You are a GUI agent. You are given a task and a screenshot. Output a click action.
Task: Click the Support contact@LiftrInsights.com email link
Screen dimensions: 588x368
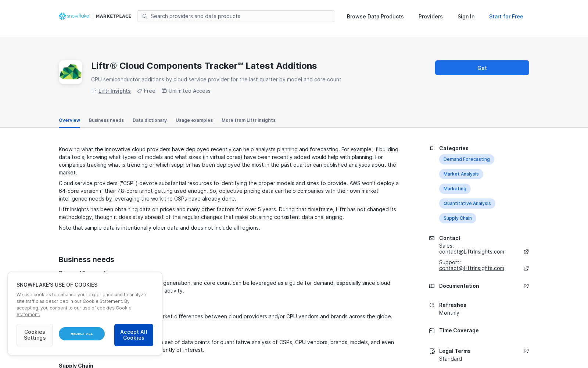[472, 268]
